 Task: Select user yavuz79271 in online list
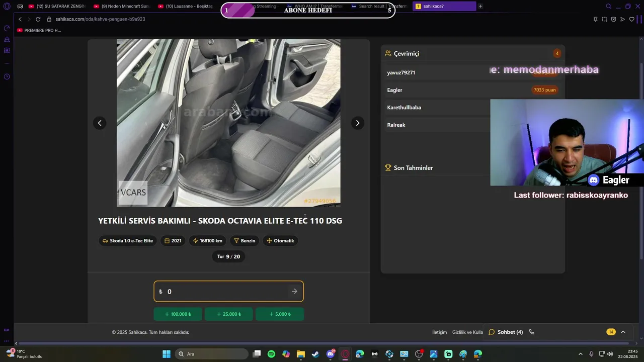pyautogui.click(x=401, y=72)
